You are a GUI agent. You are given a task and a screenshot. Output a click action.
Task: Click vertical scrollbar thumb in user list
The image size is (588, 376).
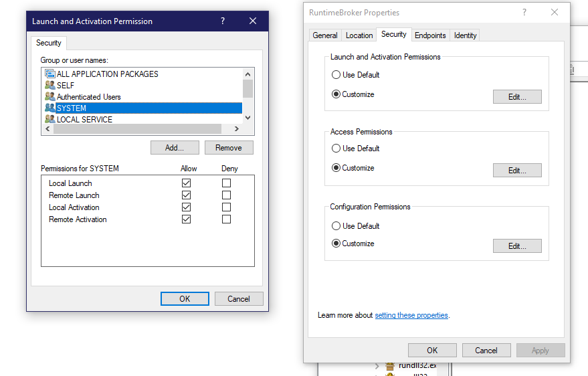tap(248, 88)
